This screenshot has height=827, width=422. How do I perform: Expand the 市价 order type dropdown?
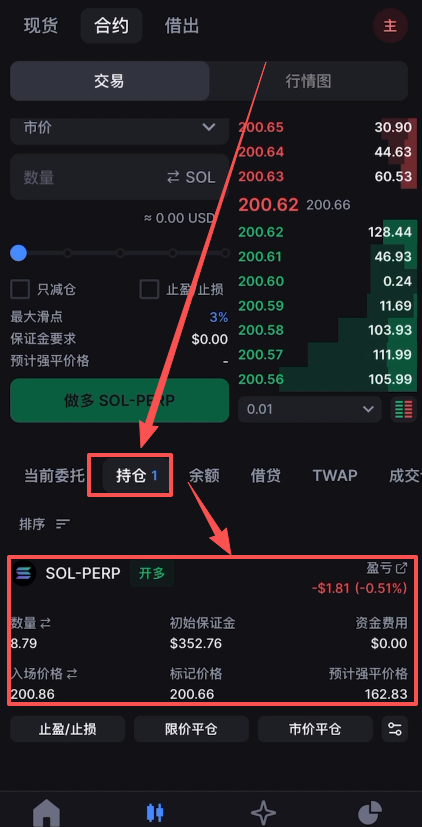click(119, 128)
